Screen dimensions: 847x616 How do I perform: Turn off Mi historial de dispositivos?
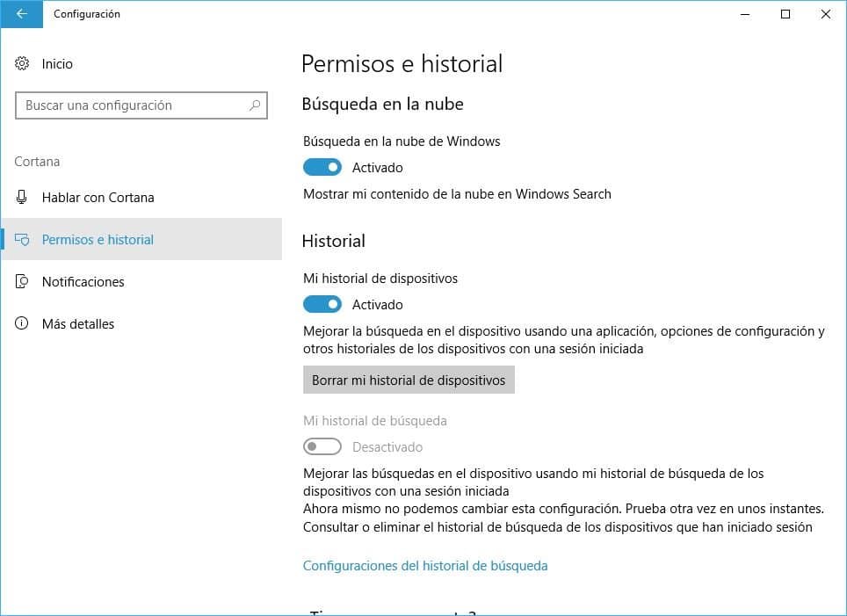(x=322, y=304)
